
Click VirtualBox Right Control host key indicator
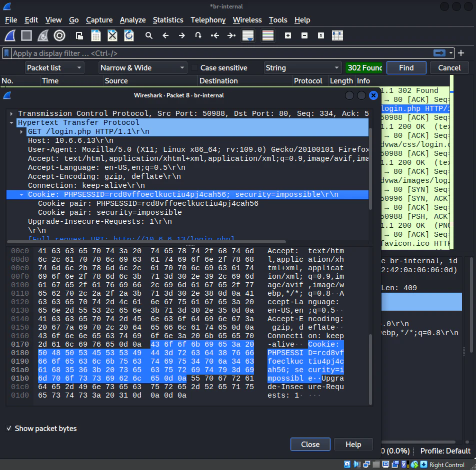pos(446,465)
